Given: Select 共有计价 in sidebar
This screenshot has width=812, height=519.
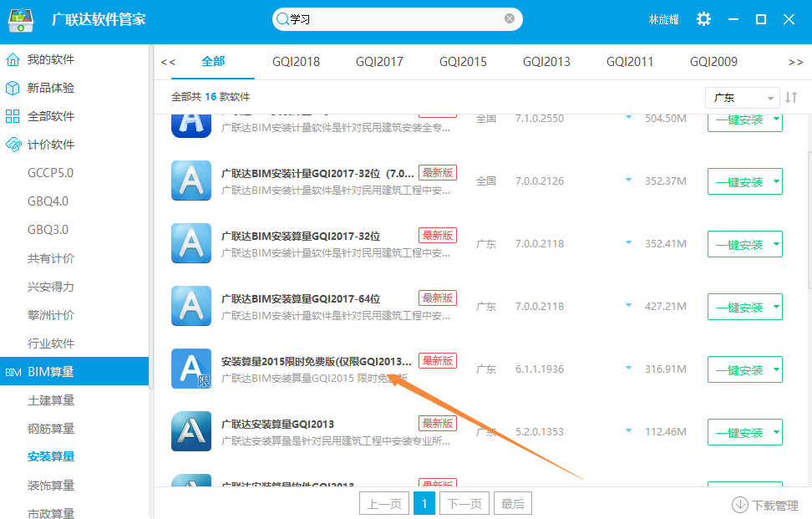Looking at the screenshot, I should pyautogui.click(x=51, y=258).
